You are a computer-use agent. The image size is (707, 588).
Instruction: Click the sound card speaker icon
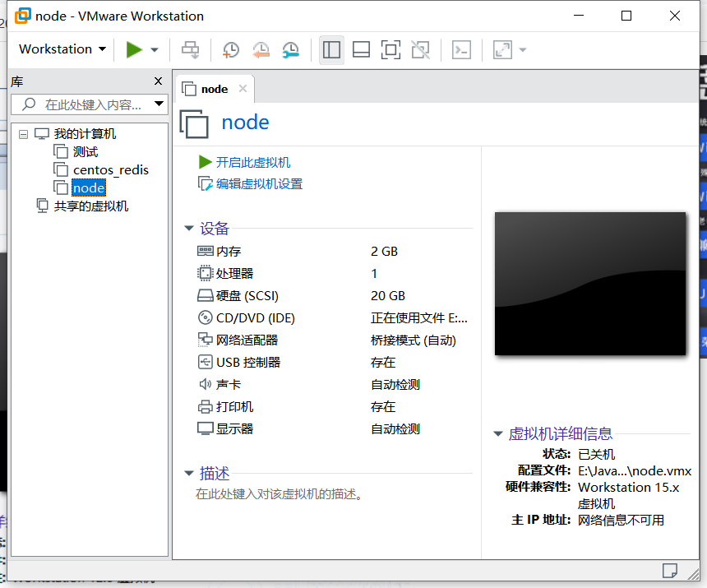[206, 384]
